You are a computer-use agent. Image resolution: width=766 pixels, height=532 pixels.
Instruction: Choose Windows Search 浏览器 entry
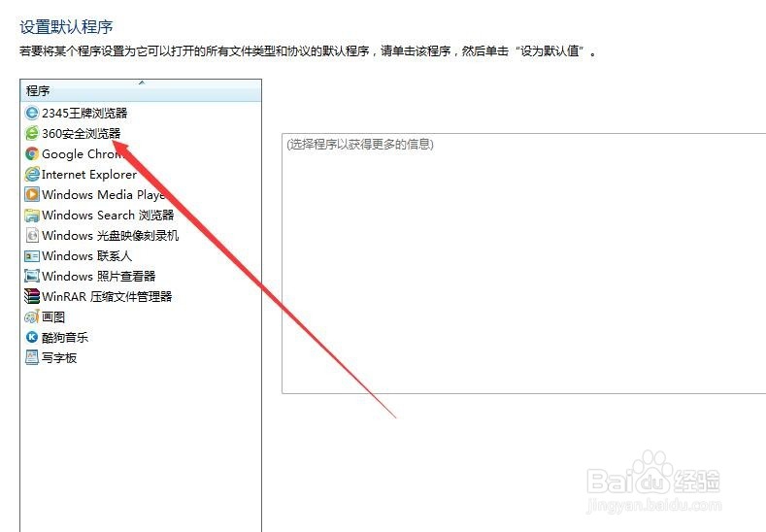[x=108, y=215]
